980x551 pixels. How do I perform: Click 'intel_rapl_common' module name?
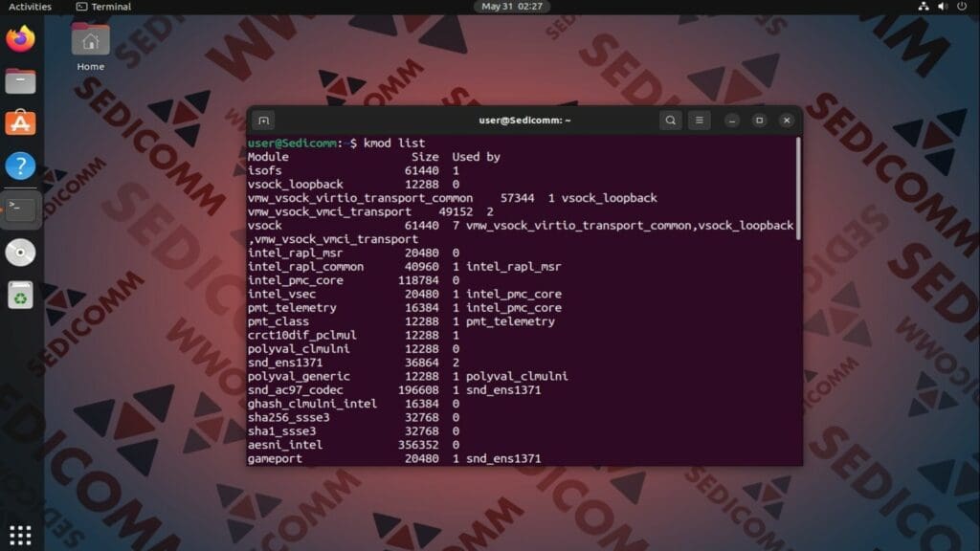[305, 267]
